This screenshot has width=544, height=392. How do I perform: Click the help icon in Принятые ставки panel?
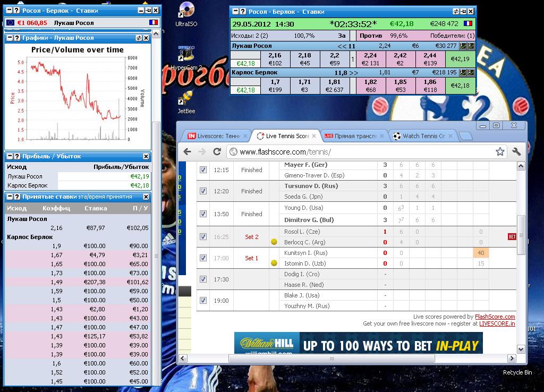click(16, 197)
